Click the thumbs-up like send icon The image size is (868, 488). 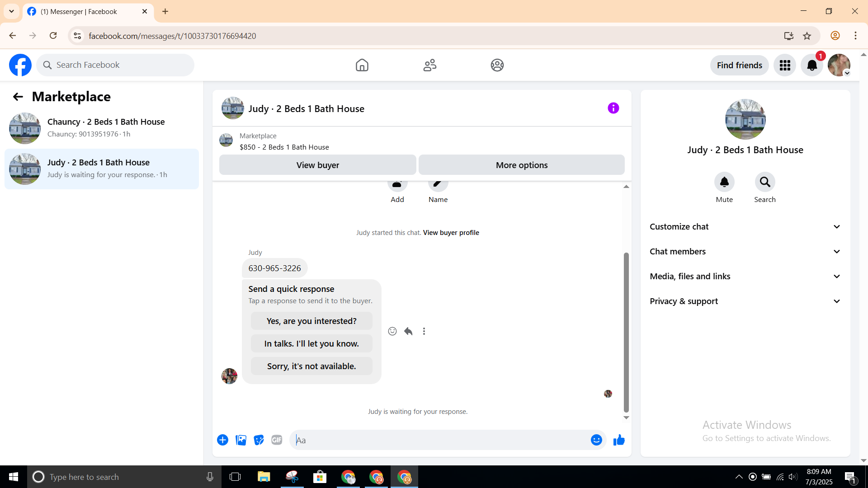point(619,440)
